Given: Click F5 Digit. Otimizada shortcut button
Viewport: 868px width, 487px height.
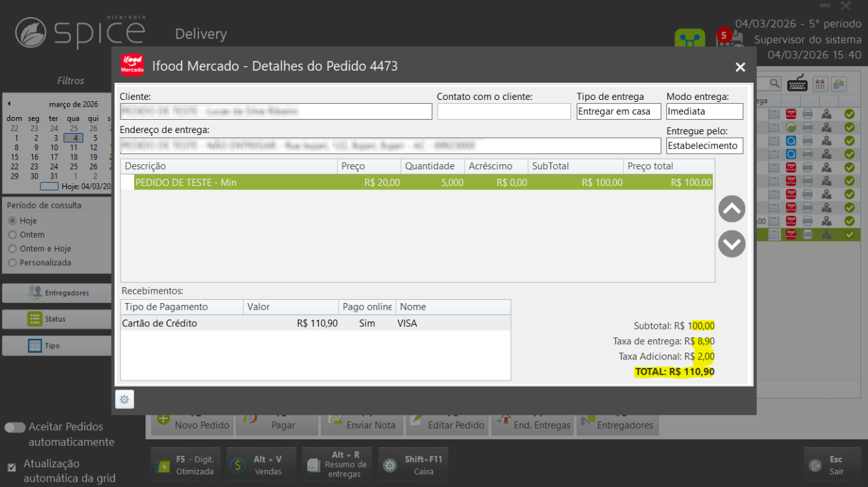Looking at the screenshot, I should tap(186, 465).
